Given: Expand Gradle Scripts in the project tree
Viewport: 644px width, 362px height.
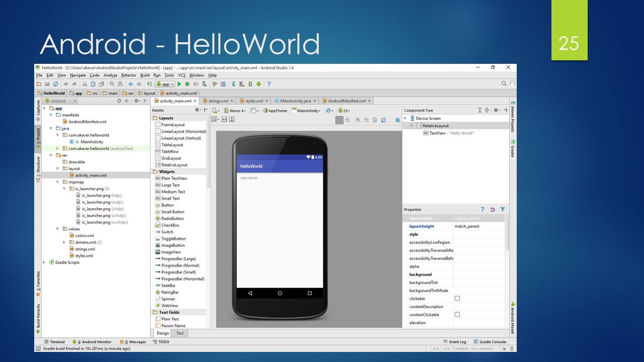Looking at the screenshot, I should pos(45,262).
